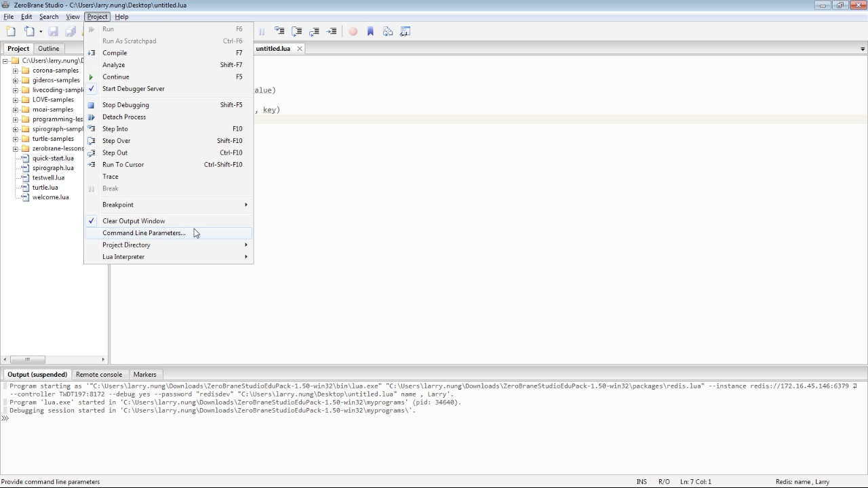Choose Detach Process menu entry
The width and height of the screenshot is (868, 488).
click(x=168, y=117)
